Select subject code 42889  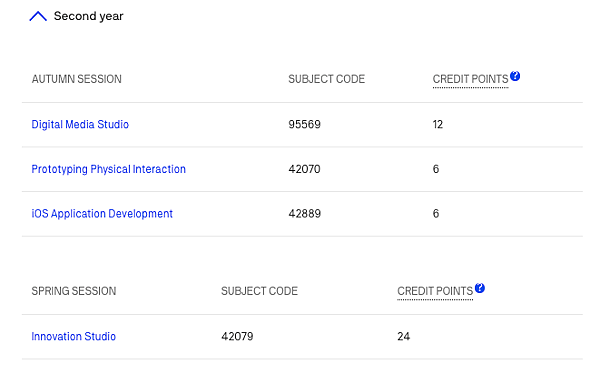pos(305,214)
